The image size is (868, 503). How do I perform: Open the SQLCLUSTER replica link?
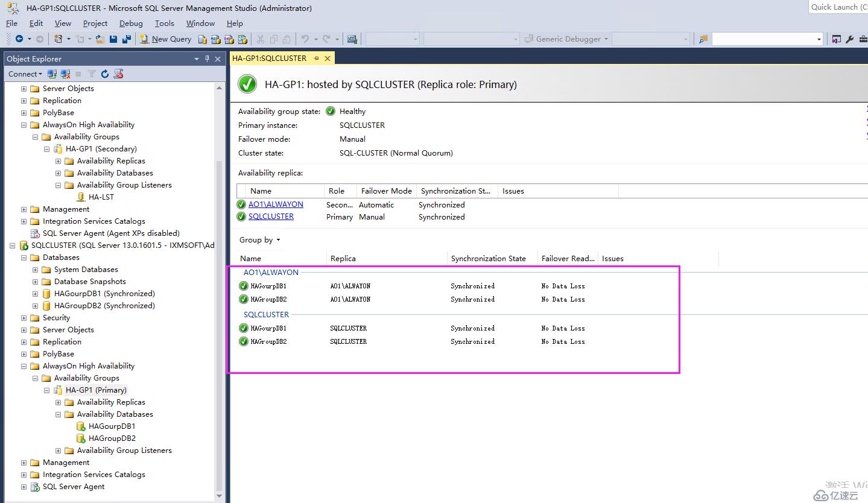pyautogui.click(x=271, y=217)
